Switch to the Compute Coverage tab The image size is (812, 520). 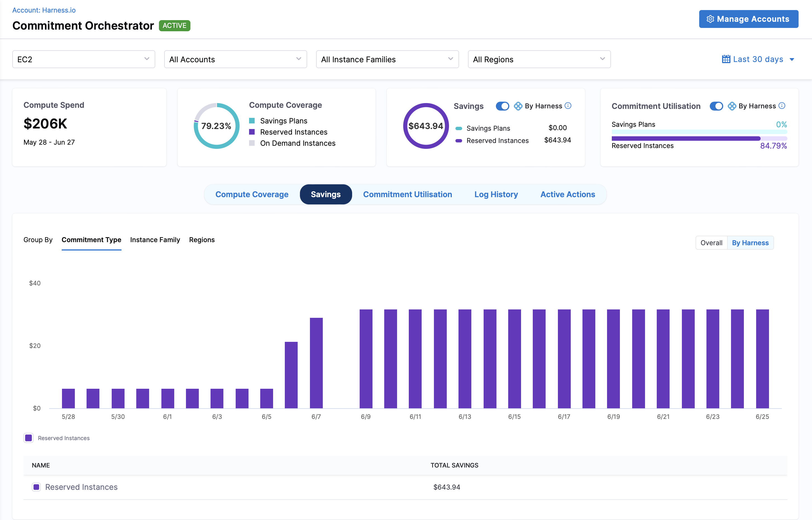point(252,194)
